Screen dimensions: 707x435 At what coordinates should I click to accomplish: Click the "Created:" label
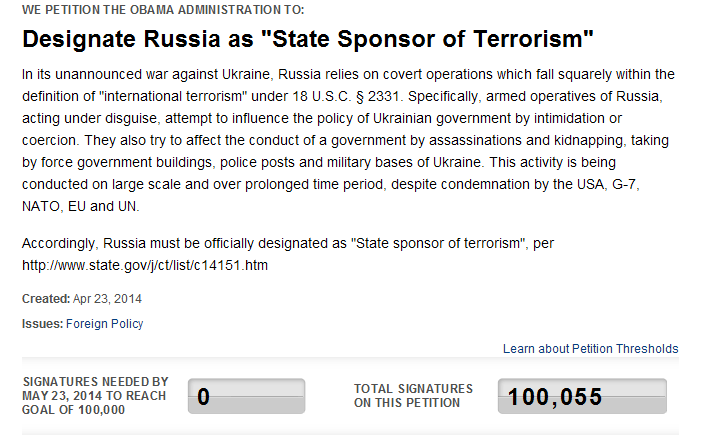[x=45, y=298]
